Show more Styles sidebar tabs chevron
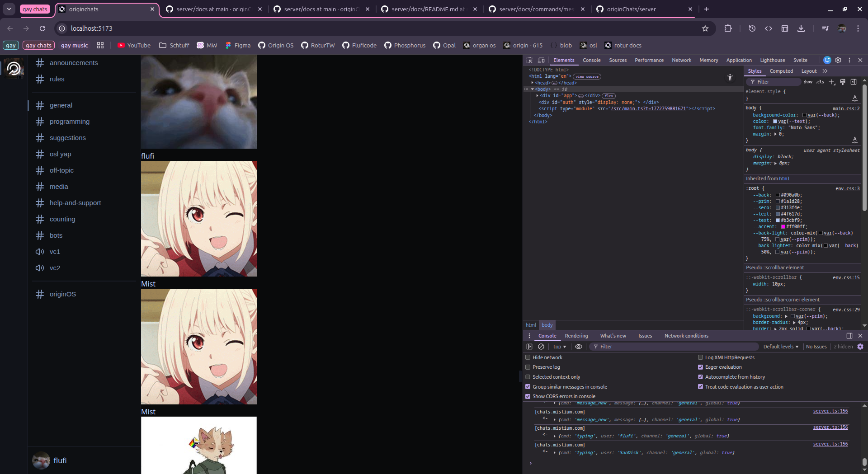This screenshot has width=868, height=474. [825, 71]
